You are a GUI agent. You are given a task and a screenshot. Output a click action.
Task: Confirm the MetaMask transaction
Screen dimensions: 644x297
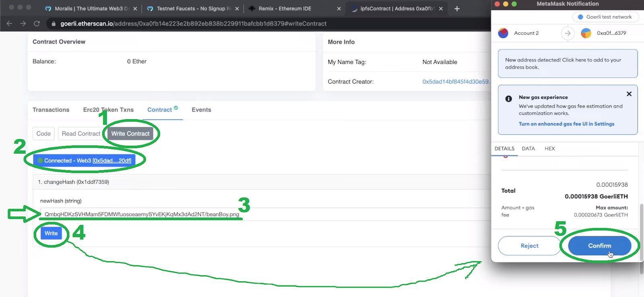600,246
